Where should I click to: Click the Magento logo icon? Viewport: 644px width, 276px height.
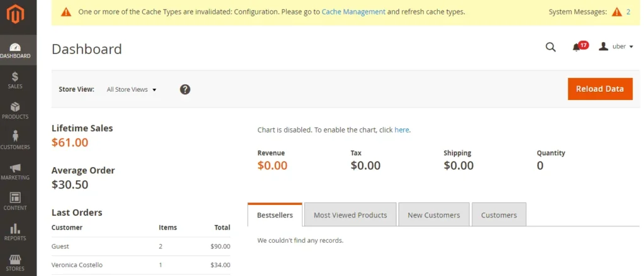[16, 14]
